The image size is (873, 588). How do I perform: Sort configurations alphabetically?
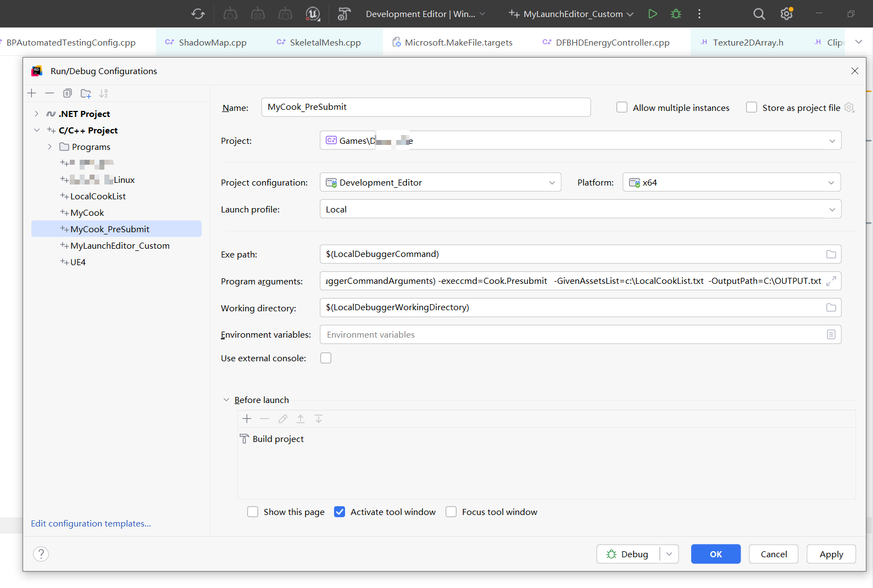coord(104,93)
